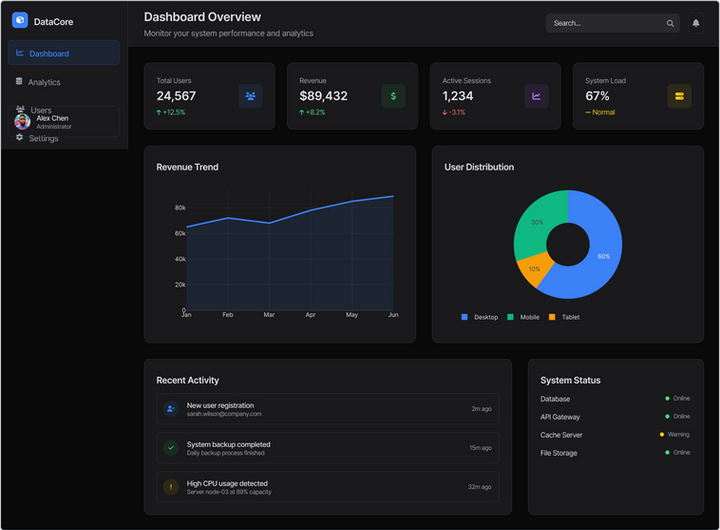720x530 pixels.
Task: Open the Dashboard menu item
Action: (x=64, y=53)
